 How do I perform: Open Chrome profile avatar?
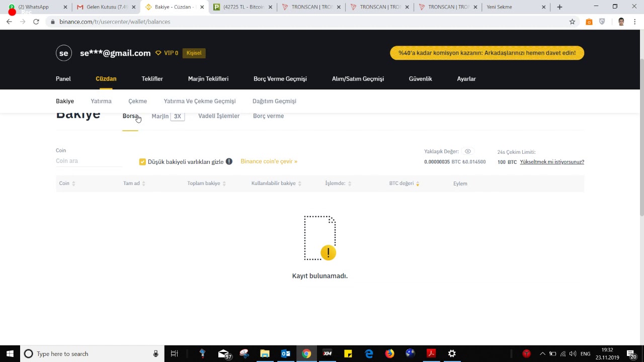pos(621,22)
